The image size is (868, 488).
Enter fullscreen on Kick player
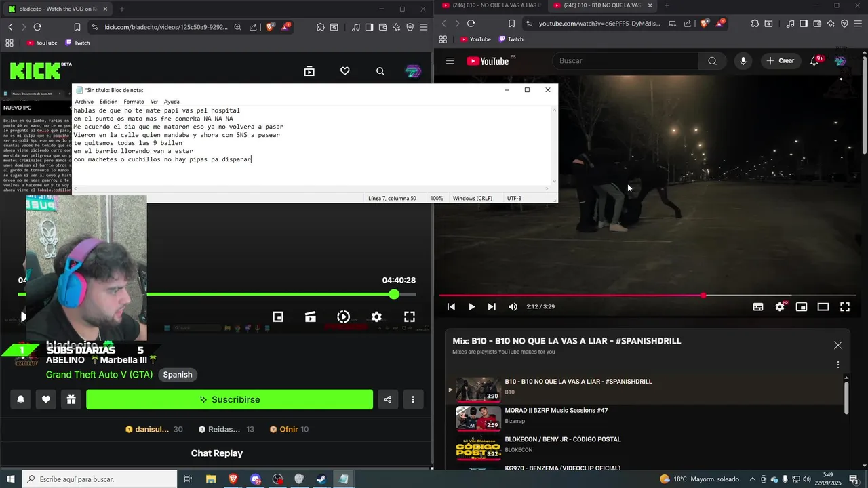click(x=410, y=317)
